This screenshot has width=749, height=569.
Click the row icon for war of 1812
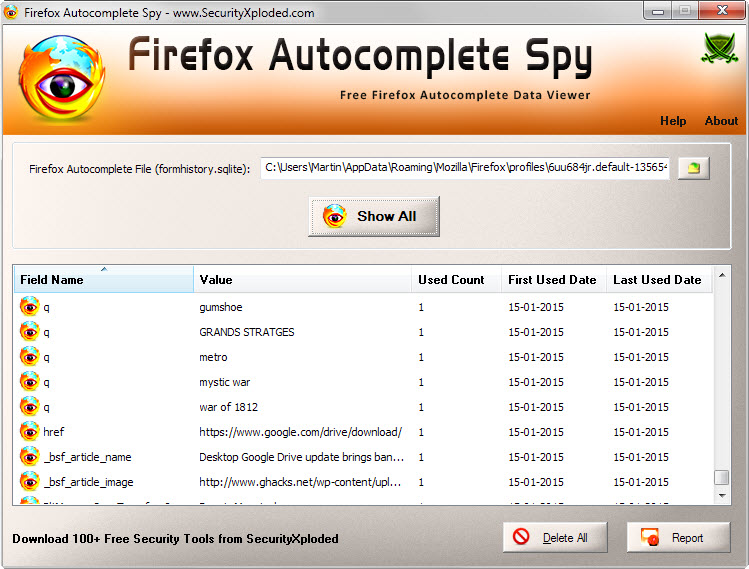(30, 407)
